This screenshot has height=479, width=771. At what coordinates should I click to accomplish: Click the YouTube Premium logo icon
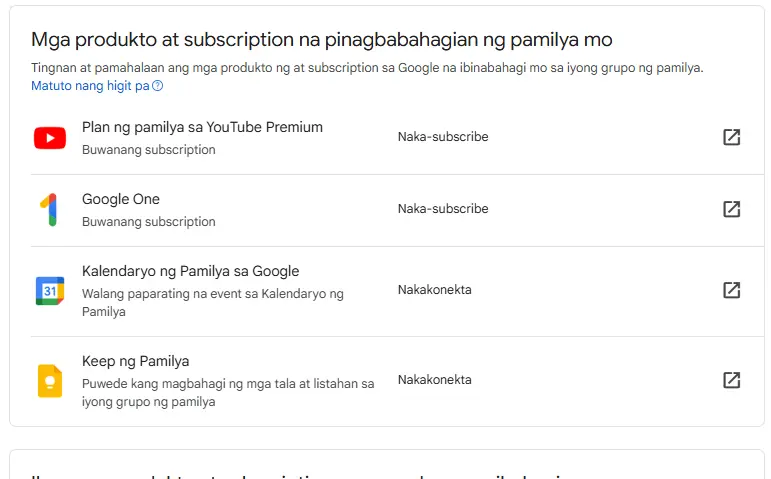coord(50,138)
